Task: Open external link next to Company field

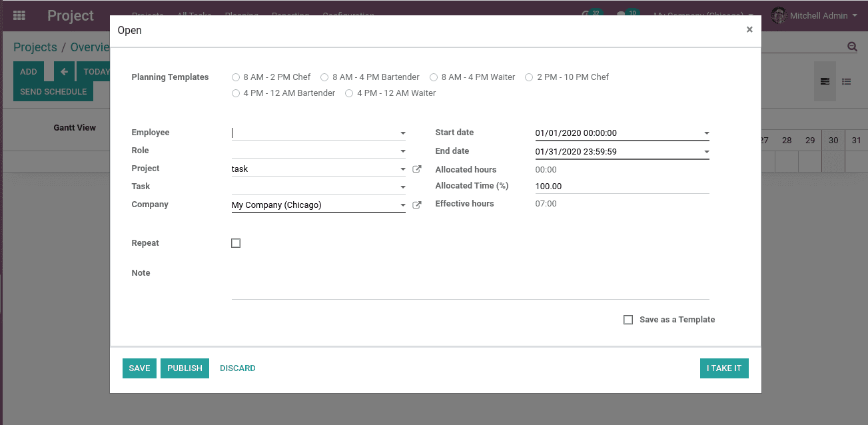Action: coord(417,205)
